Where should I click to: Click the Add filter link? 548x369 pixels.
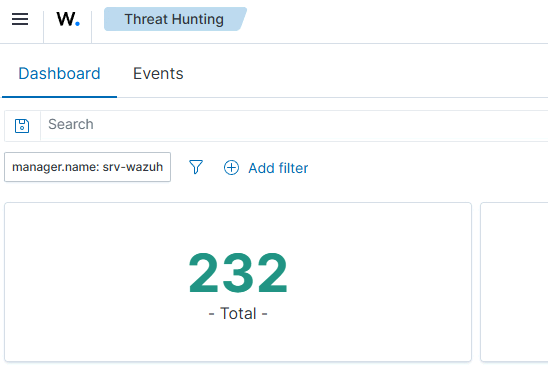coord(278,168)
